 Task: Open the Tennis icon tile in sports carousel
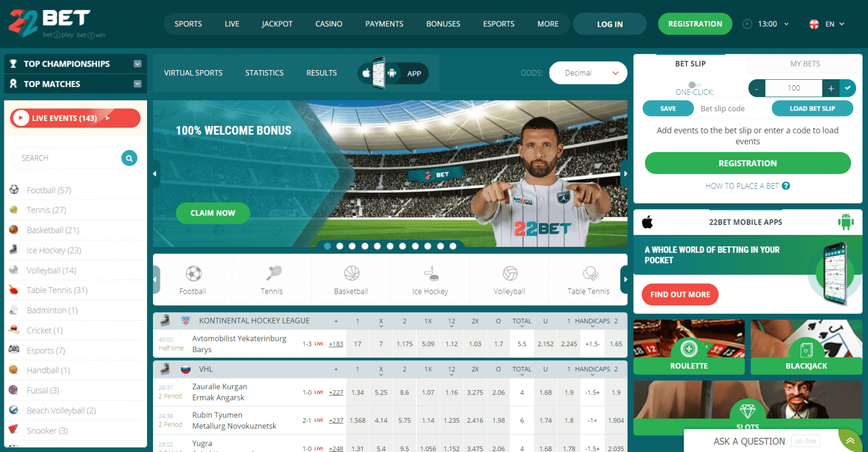[271, 280]
